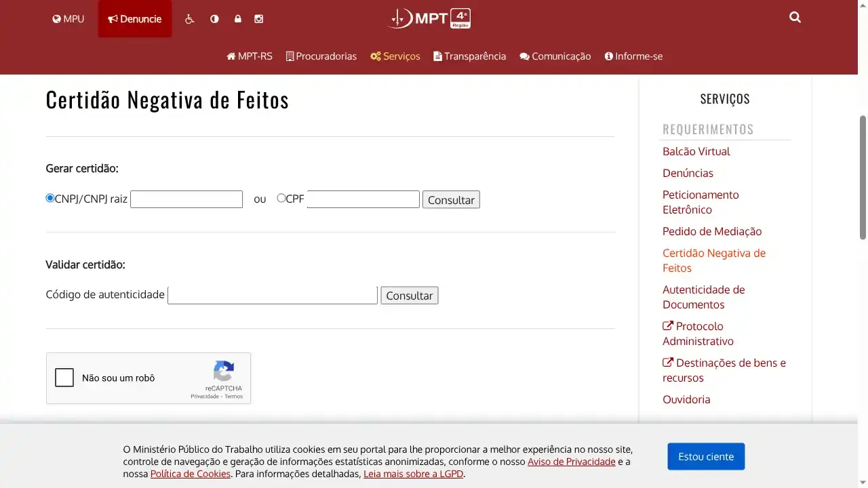This screenshot has width=868, height=488.
Task: Click the padlock security icon
Action: tap(237, 18)
